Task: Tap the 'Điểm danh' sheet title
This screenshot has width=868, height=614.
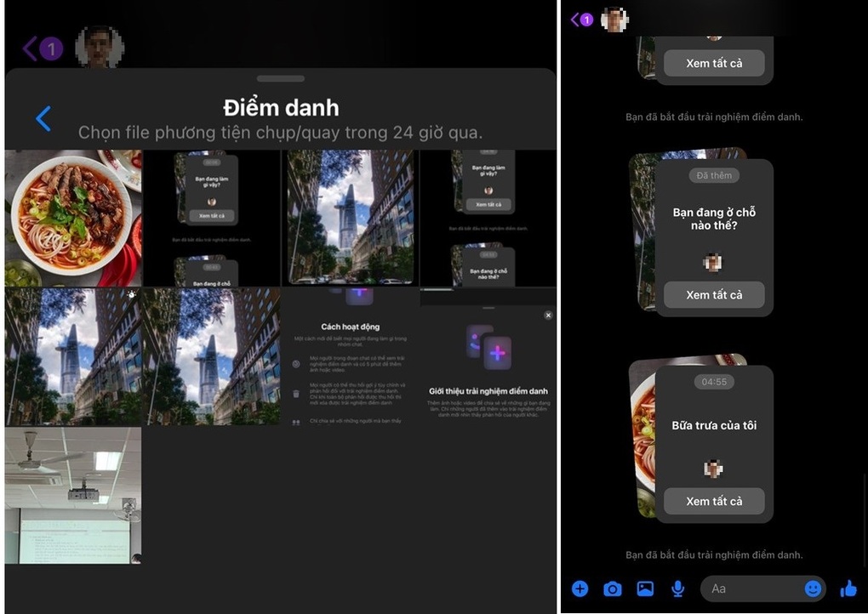Action: point(281,108)
